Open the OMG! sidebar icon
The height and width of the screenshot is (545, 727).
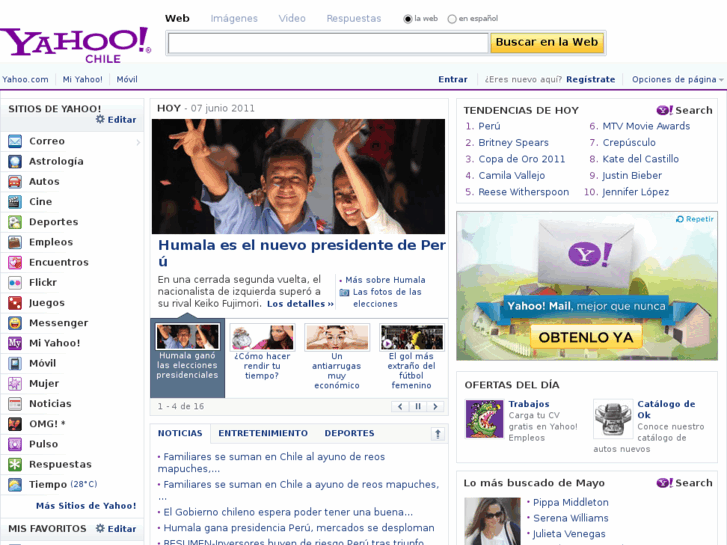[15, 423]
